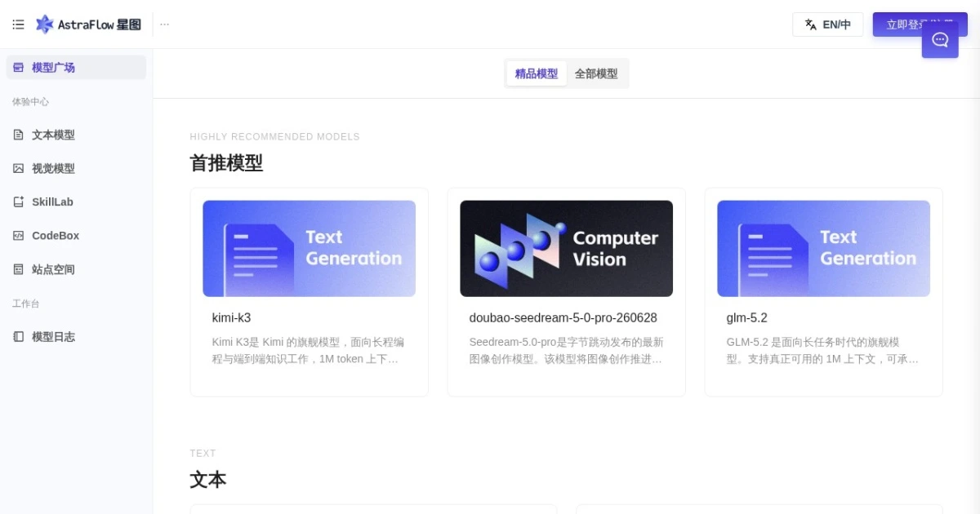Click the doubao-seedream-5-0-pro-260628 title
980x514 pixels.
click(x=563, y=318)
